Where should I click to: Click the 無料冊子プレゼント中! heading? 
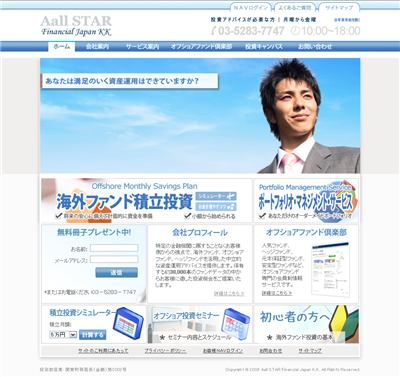(x=94, y=232)
